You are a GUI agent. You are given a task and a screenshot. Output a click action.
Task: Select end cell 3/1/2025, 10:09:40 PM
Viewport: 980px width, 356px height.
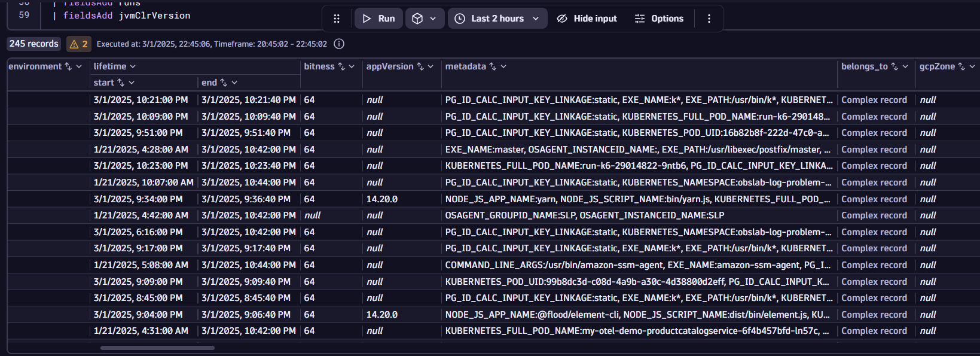(249, 117)
